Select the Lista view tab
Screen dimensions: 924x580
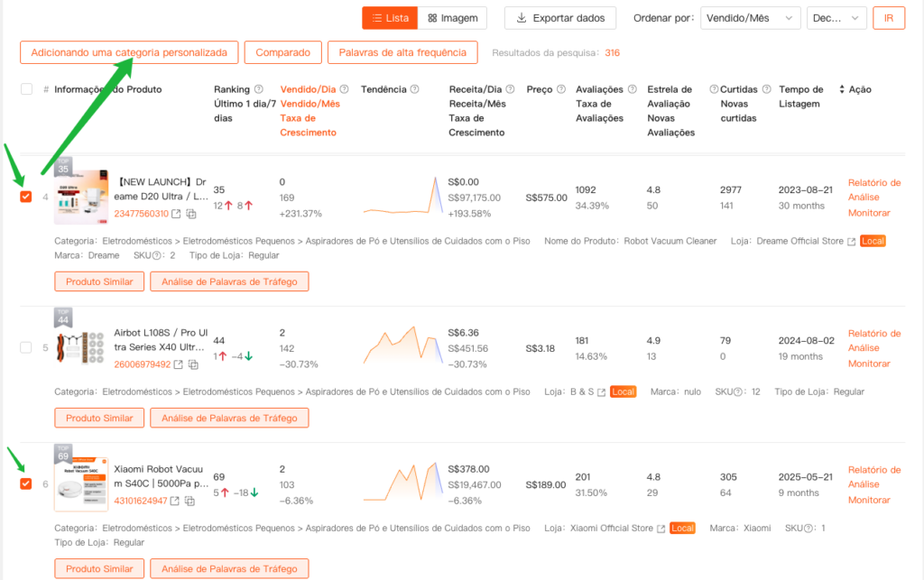(390, 18)
